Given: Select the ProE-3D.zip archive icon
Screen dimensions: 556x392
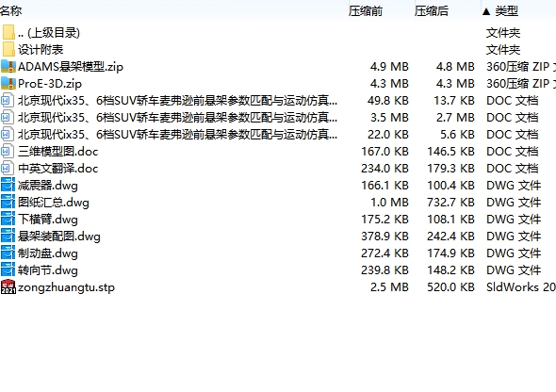Looking at the screenshot, I should [8, 83].
